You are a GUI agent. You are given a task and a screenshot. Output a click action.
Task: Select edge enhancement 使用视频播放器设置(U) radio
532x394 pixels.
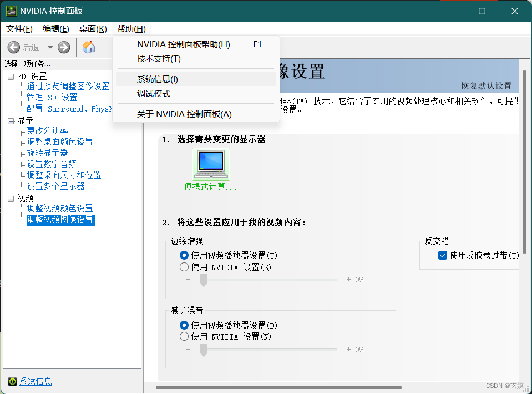click(x=184, y=255)
